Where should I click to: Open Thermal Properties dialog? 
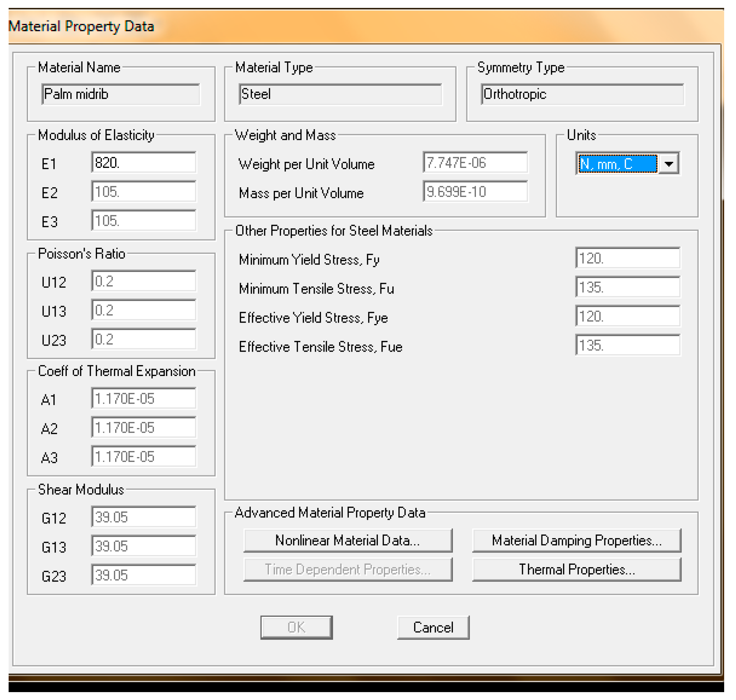[576, 569]
